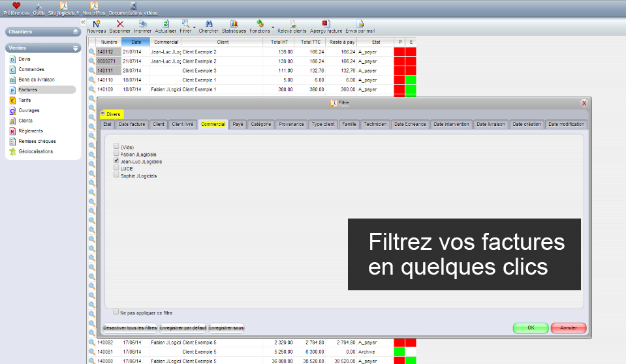Image resolution: width=626 pixels, height=364 pixels.
Task: Click the Enregistrer sous button
Action: pos(226,327)
